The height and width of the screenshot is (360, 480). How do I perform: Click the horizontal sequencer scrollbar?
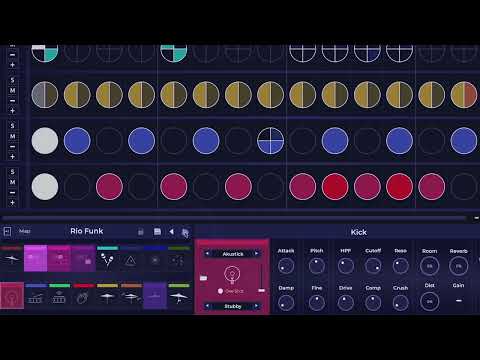pyautogui.click(x=235, y=218)
